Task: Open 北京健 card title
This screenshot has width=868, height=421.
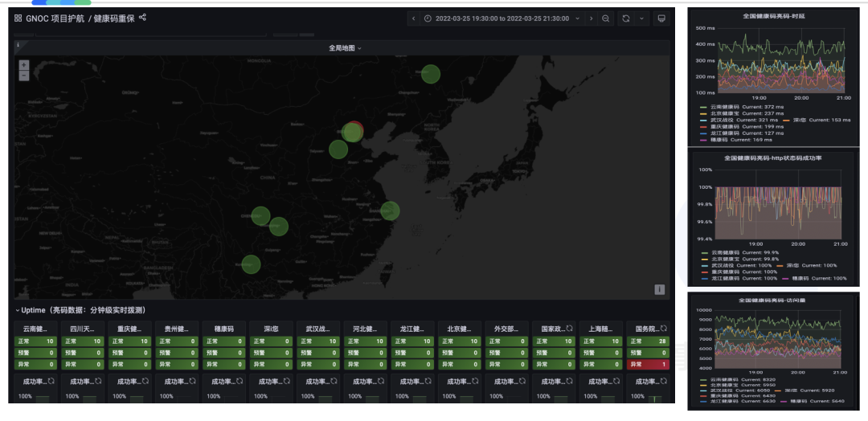Action: tap(460, 329)
